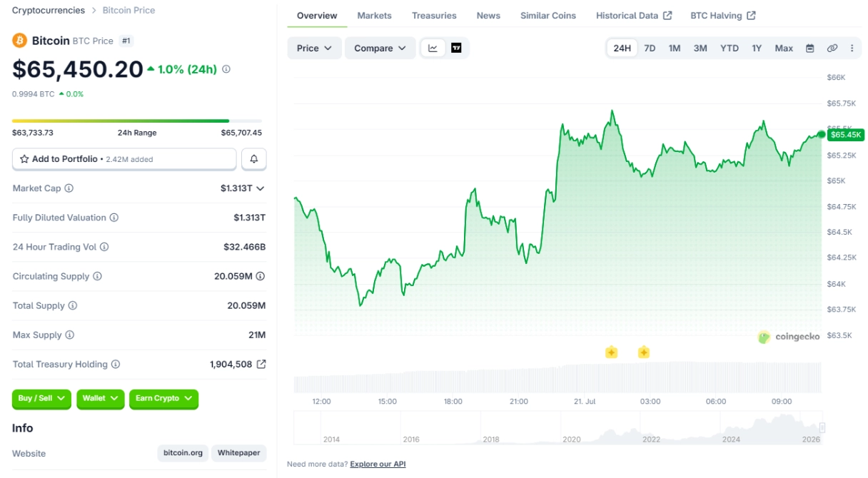Screen dimensions: 868x478
Task: Expand Market Cap chevron
Action: pyautogui.click(x=261, y=188)
